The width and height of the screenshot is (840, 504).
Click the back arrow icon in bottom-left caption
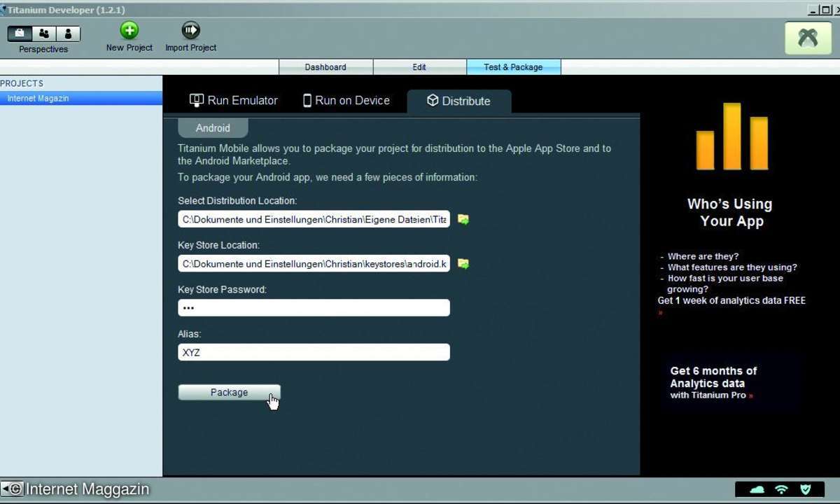point(12,489)
